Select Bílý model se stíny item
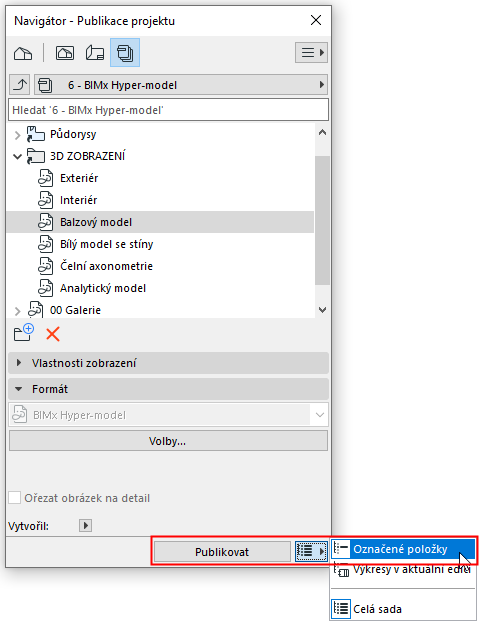The height and width of the screenshot is (626, 481). [107, 244]
